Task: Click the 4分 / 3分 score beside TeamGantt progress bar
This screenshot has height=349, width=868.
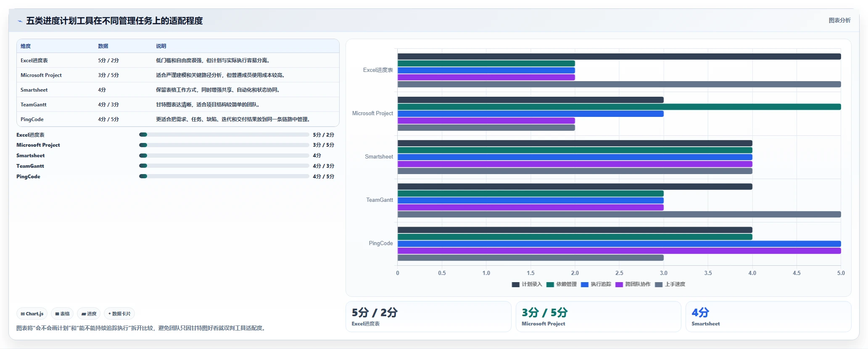Action: tap(323, 166)
